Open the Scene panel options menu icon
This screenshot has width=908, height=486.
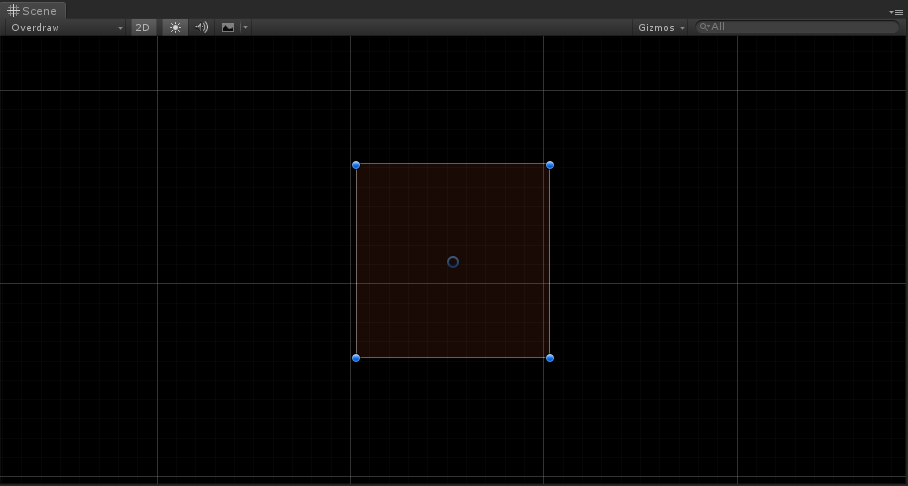point(898,12)
